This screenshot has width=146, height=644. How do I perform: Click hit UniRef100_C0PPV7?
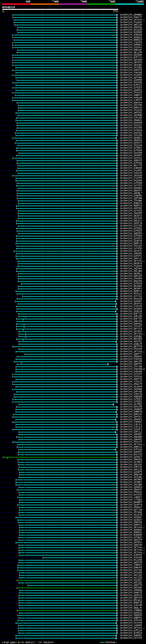click(131, 100)
